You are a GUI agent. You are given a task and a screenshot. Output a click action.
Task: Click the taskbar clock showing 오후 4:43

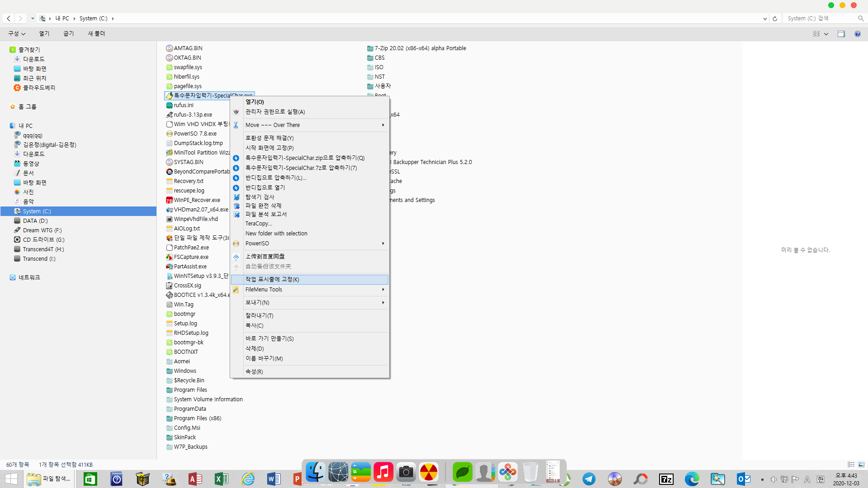click(x=846, y=479)
